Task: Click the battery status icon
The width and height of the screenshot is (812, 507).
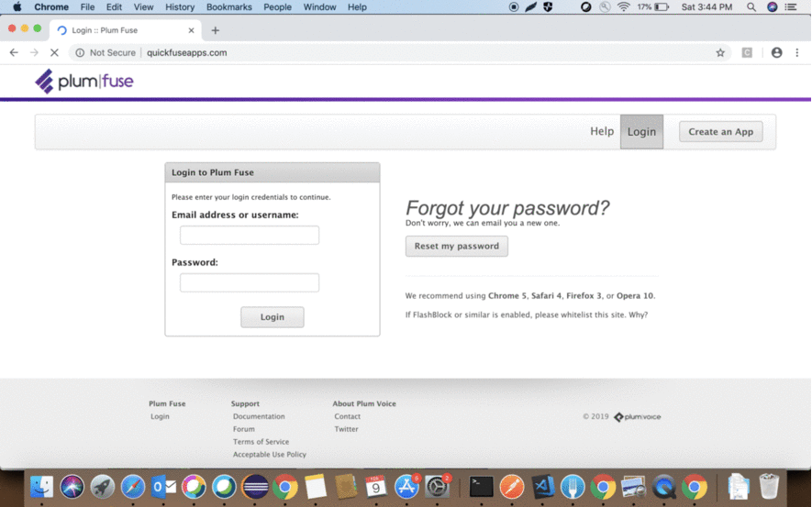Action: tap(662, 6)
